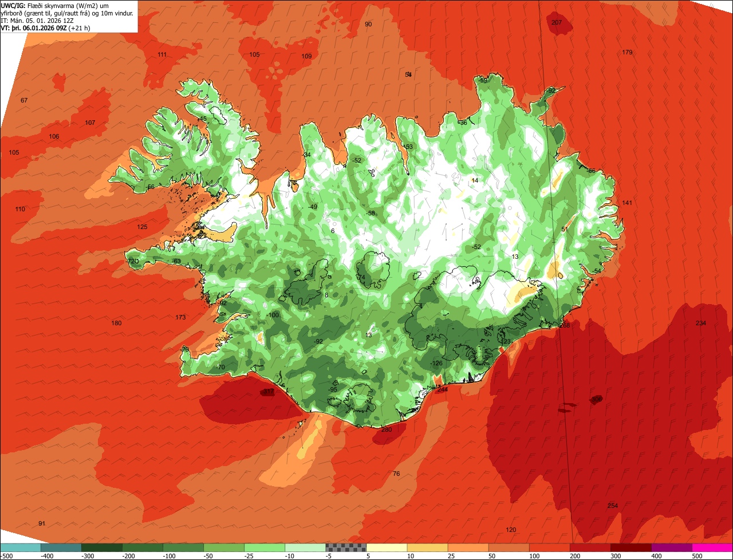The height and width of the screenshot is (560, 733).
Task: Click the value -95 in southern Iceland
Action: (x=333, y=389)
